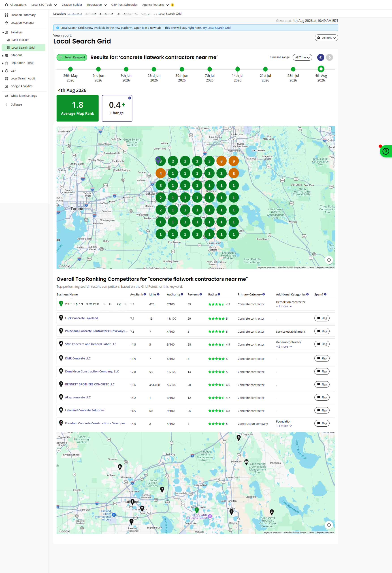Select the 26th May 2026 timeline point
This screenshot has height=573, width=392.
pyautogui.click(x=70, y=69)
